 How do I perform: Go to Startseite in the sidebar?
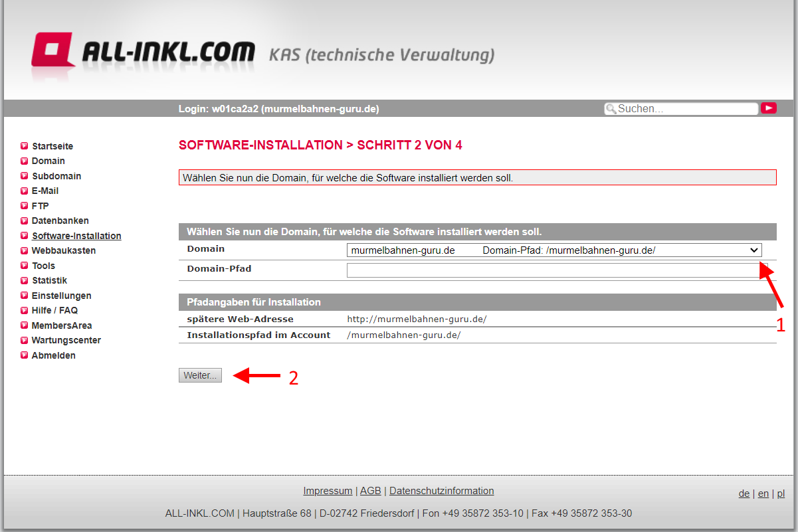[52, 146]
